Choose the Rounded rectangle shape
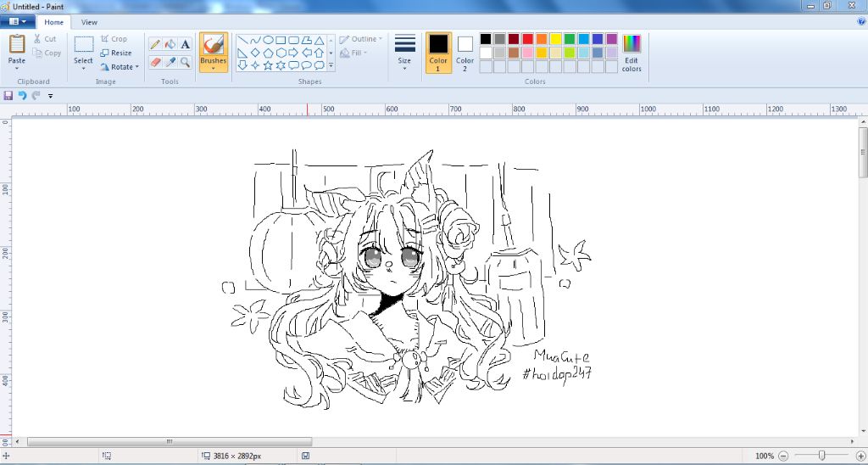The height and width of the screenshot is (465, 868). pos(293,40)
